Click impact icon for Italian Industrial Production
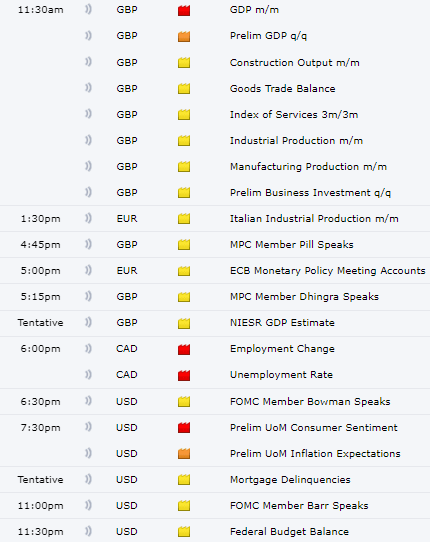This screenshot has height=542, width=430. (x=184, y=218)
